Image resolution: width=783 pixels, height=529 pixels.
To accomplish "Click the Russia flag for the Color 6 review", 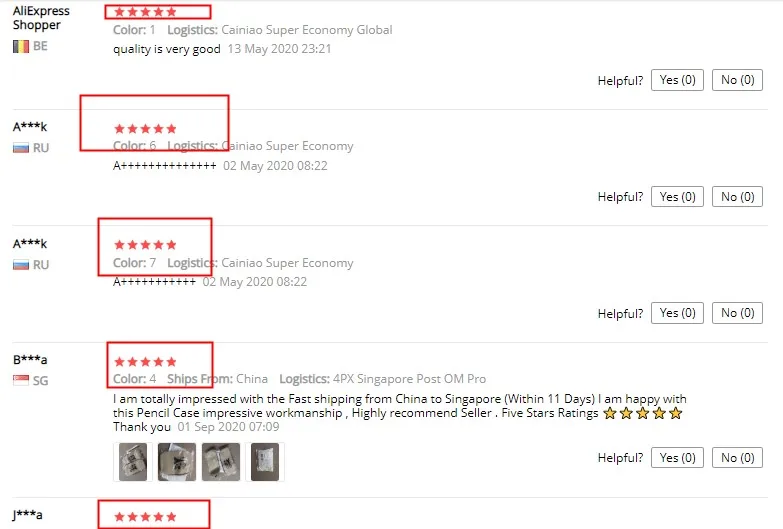I will (21, 148).
